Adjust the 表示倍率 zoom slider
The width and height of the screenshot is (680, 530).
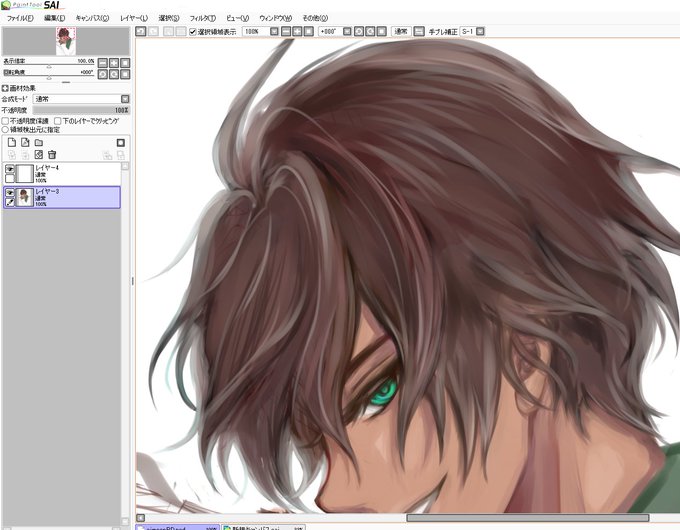[49, 66]
